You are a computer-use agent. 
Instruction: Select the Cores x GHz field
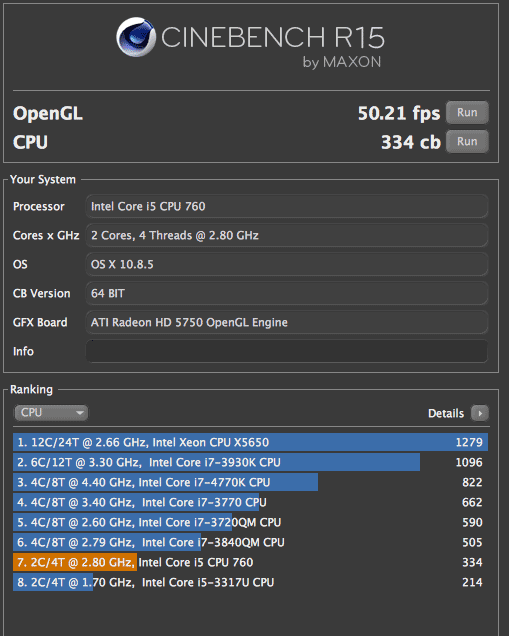287,235
